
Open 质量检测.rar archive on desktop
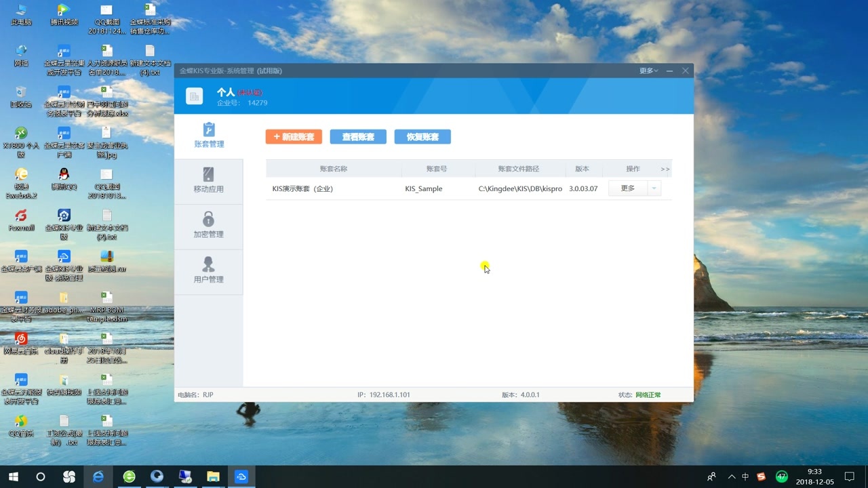coord(106,260)
